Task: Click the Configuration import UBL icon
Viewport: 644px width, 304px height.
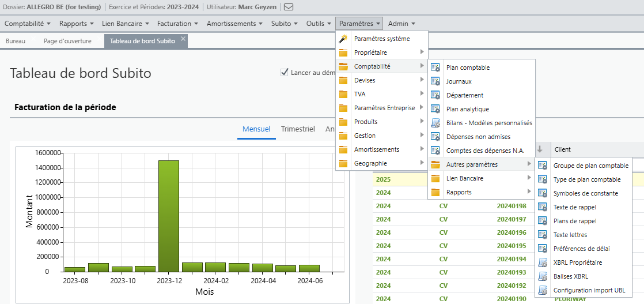Action: pyautogui.click(x=543, y=290)
